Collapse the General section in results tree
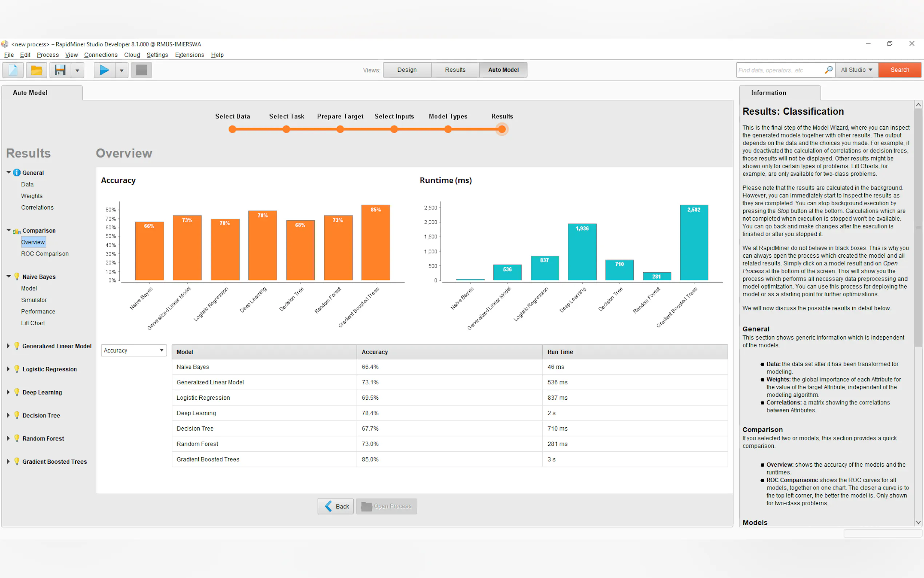This screenshot has width=924, height=578. pos(8,173)
